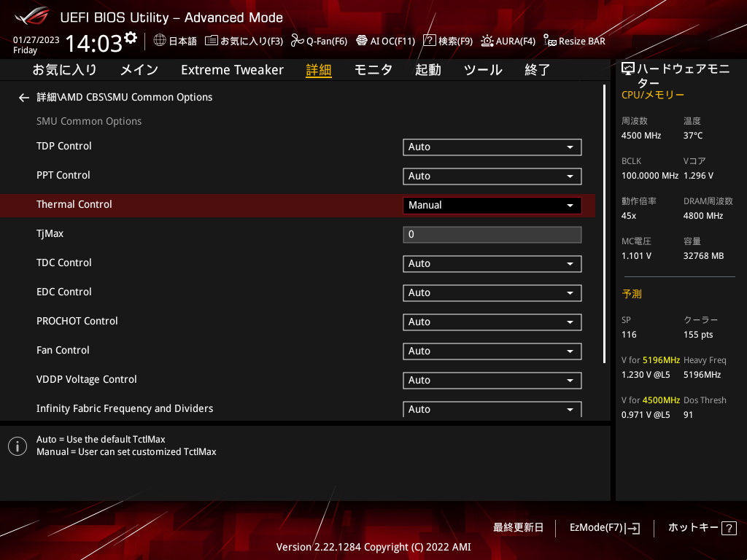
Task: Select the EDC Control row label
Action: point(64,292)
